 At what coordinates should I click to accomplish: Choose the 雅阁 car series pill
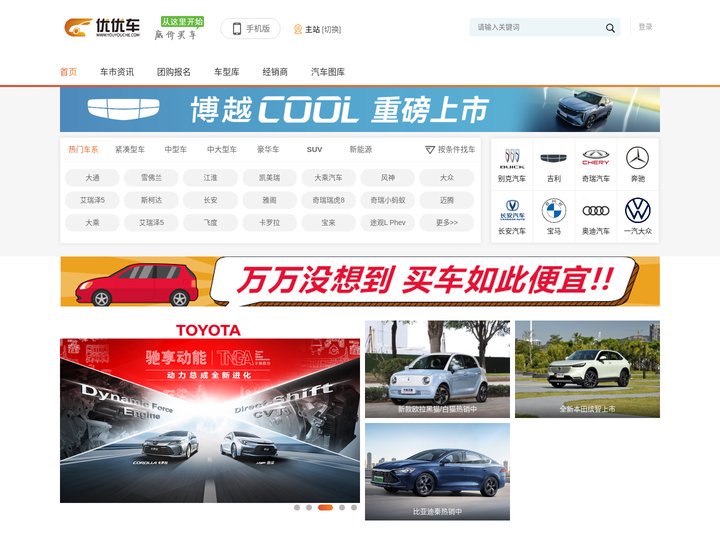(270, 200)
